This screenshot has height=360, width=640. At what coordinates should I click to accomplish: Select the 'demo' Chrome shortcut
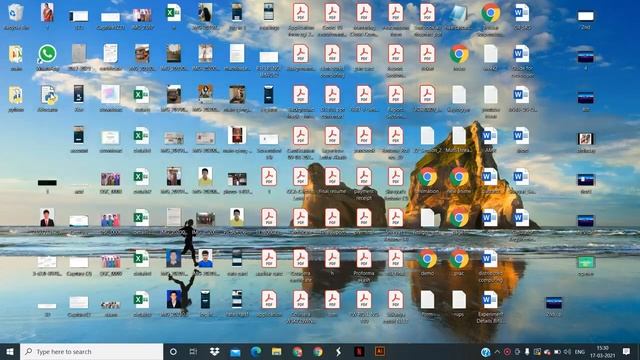click(427, 259)
